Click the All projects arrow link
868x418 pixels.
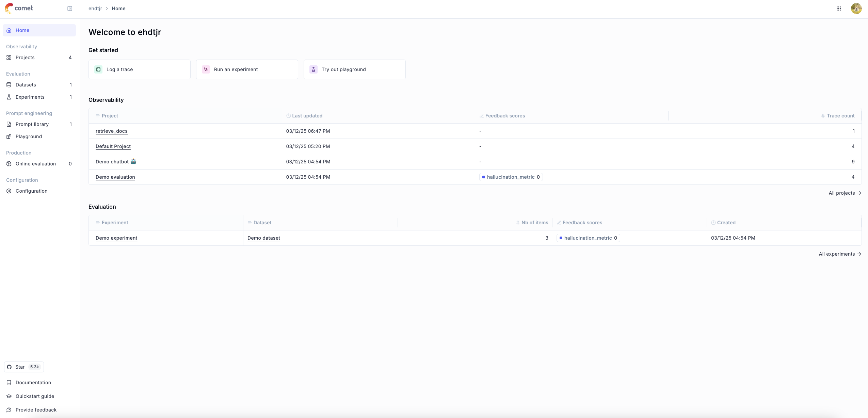[845, 193]
